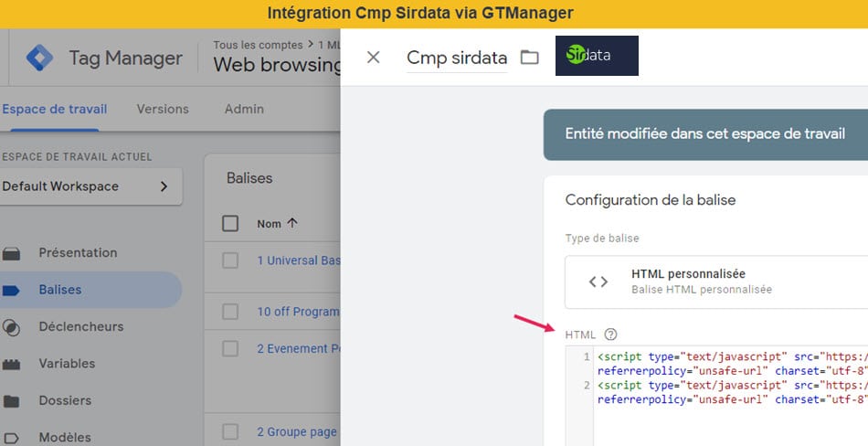Open the HTML help question mark icon

[x=610, y=334]
